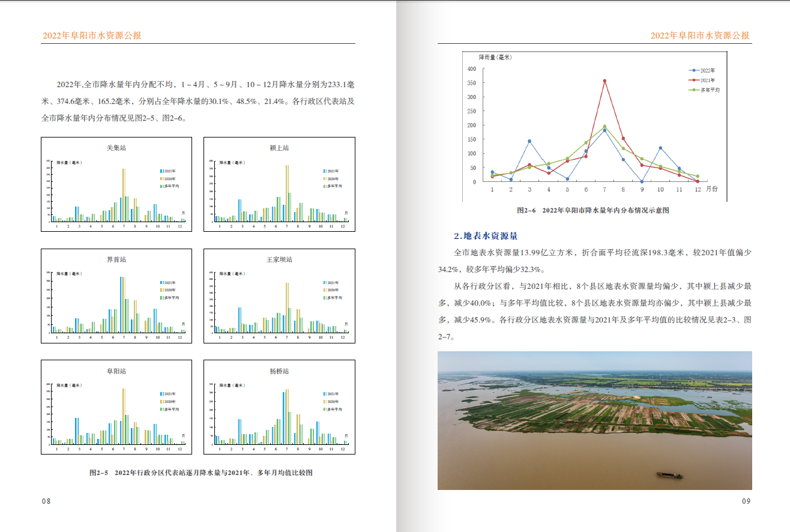Select the green 多年平均 legend marker in figure 2-6
Screen dimensions: 790x532
tap(694, 89)
